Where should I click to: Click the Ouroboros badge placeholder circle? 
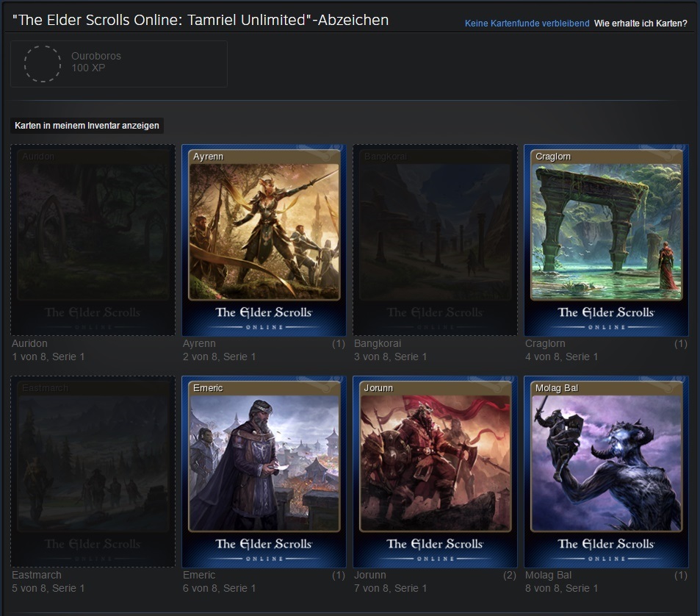point(43,63)
